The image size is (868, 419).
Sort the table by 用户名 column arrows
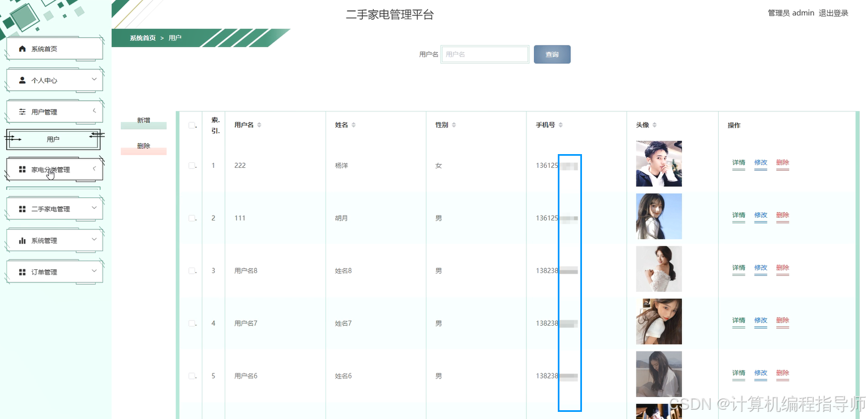pos(259,125)
